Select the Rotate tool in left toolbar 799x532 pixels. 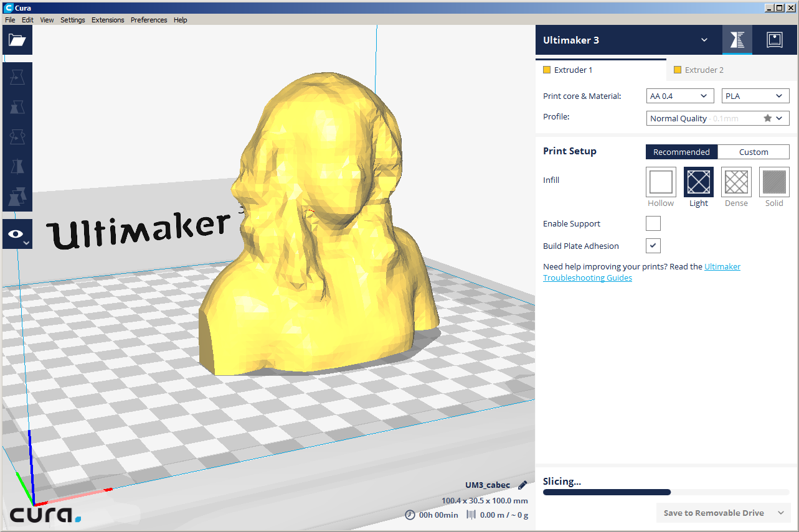click(17, 137)
